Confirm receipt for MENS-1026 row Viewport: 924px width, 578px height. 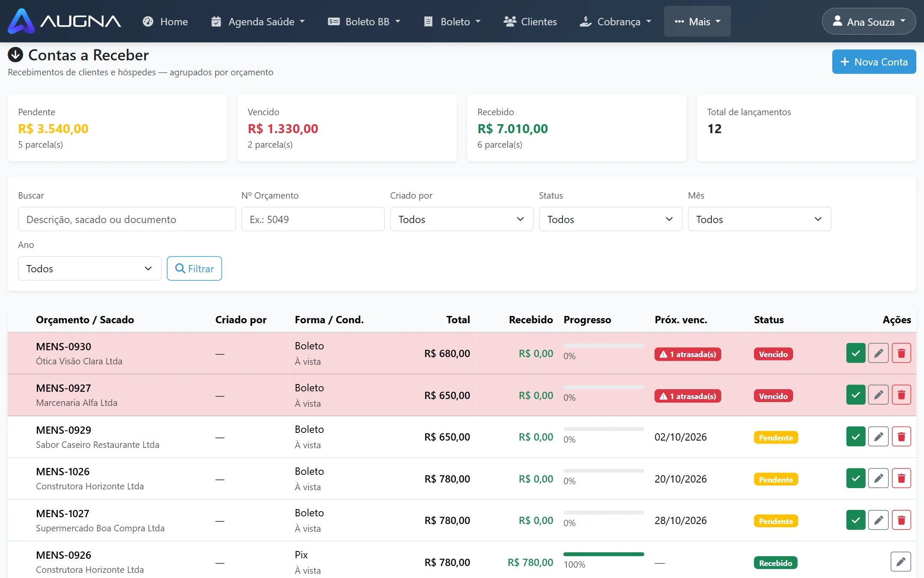[x=856, y=478]
